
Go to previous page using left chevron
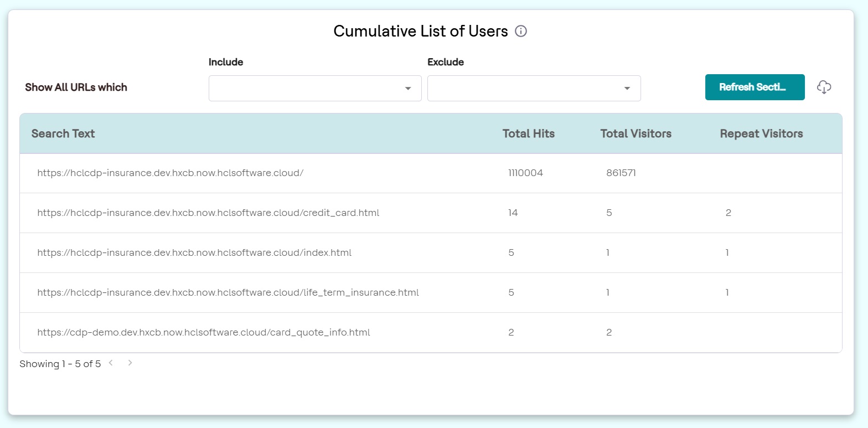pos(111,363)
